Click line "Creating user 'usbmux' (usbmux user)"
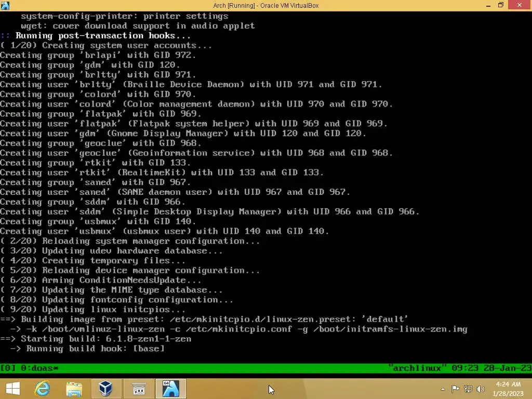 tap(165, 231)
